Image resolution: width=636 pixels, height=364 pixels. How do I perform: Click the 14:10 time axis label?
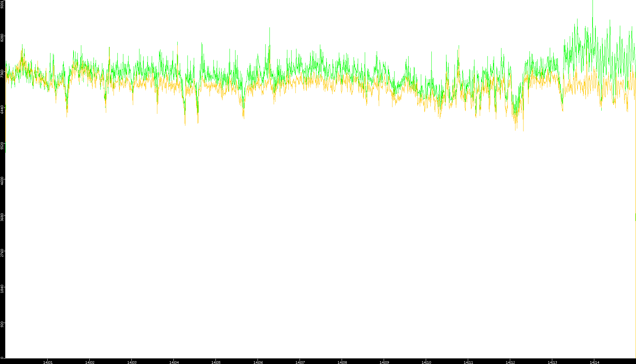click(x=426, y=362)
